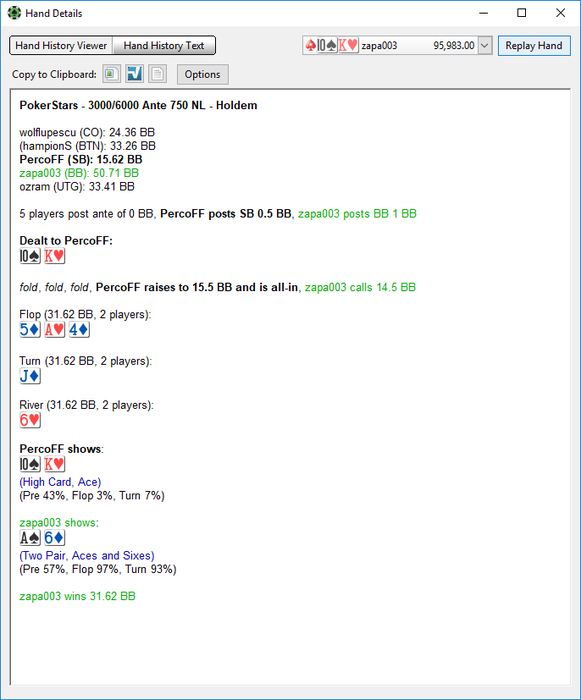Click the king of hearts in Dealt to PercoFF

(54, 256)
